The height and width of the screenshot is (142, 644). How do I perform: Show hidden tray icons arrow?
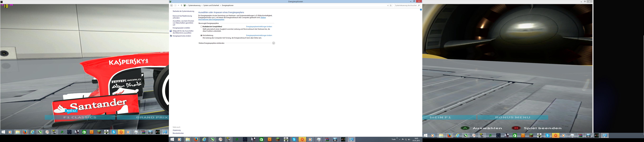400,140
